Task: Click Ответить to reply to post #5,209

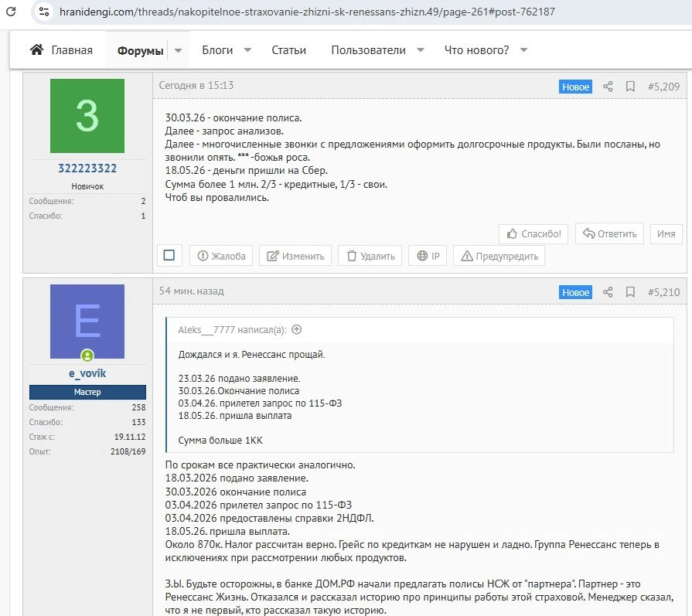Action: click(609, 233)
